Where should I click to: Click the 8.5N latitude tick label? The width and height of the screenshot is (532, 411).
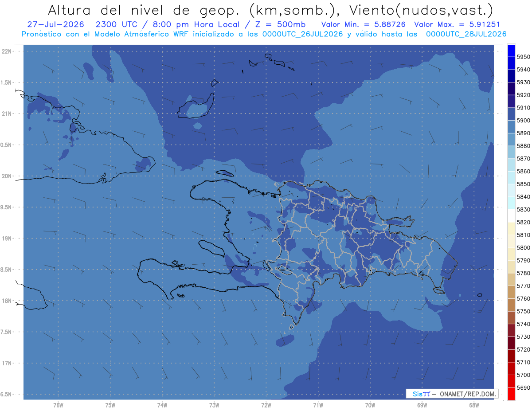[x=7, y=270]
